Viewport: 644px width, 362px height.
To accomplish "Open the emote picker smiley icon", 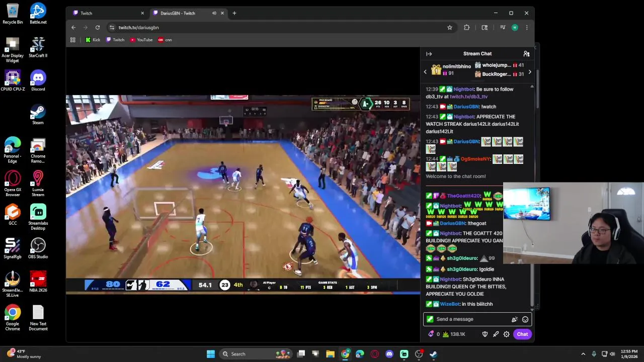I will (x=525, y=319).
